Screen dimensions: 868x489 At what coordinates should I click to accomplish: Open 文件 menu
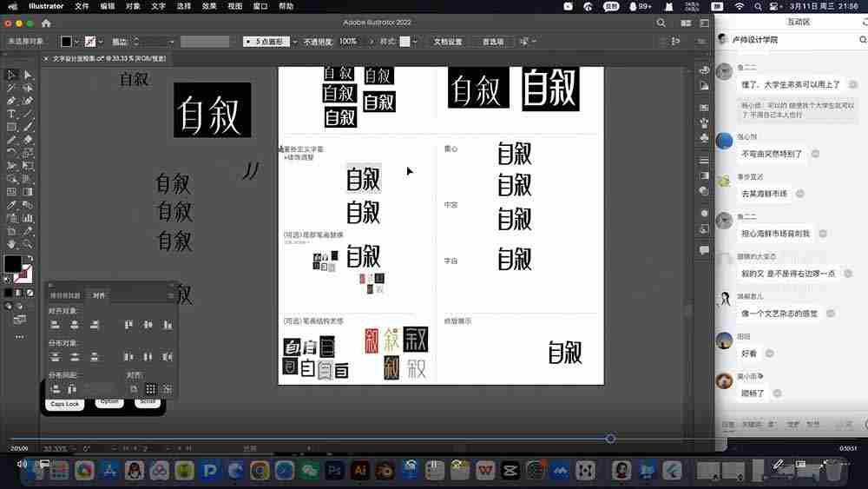tap(82, 6)
